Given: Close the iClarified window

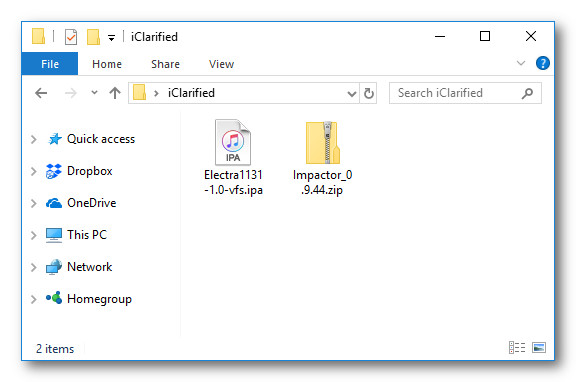Looking at the screenshot, I should (531, 36).
